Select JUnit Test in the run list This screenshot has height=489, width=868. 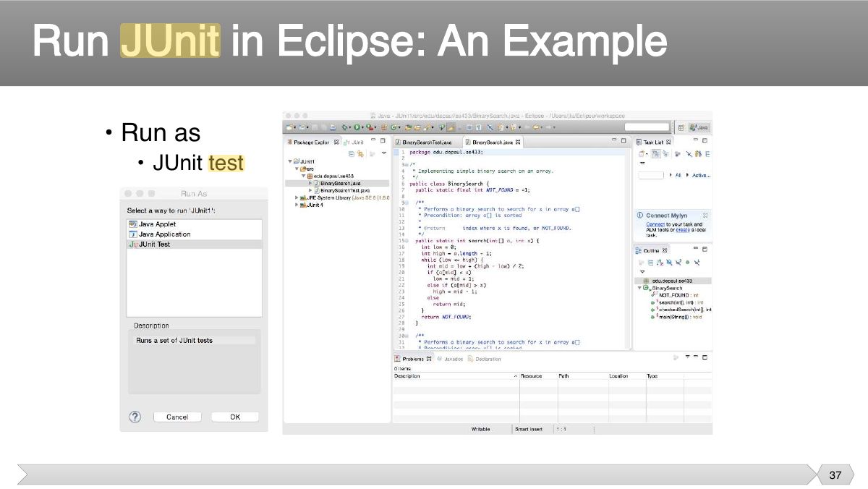194,244
